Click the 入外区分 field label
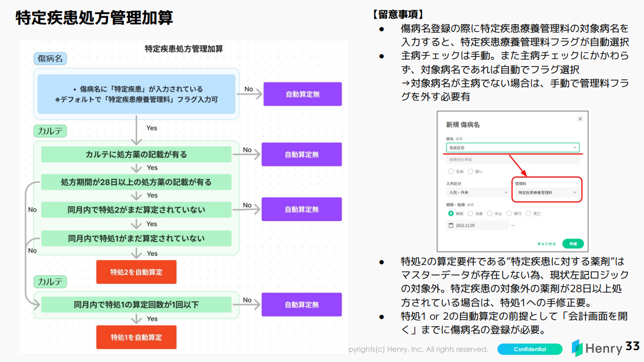644x362 pixels. tap(454, 184)
